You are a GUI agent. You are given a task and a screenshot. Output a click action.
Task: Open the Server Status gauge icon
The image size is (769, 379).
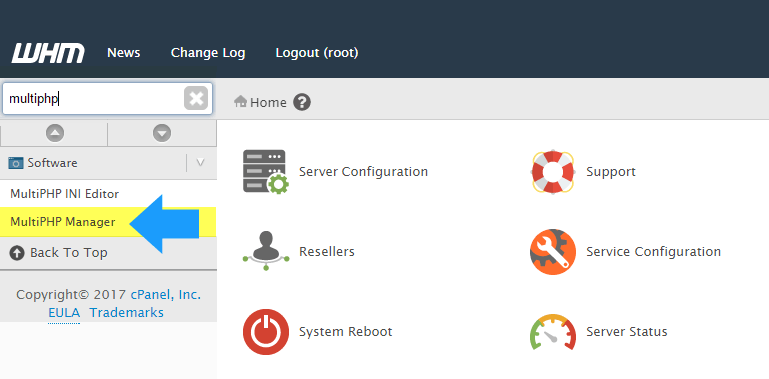(553, 332)
